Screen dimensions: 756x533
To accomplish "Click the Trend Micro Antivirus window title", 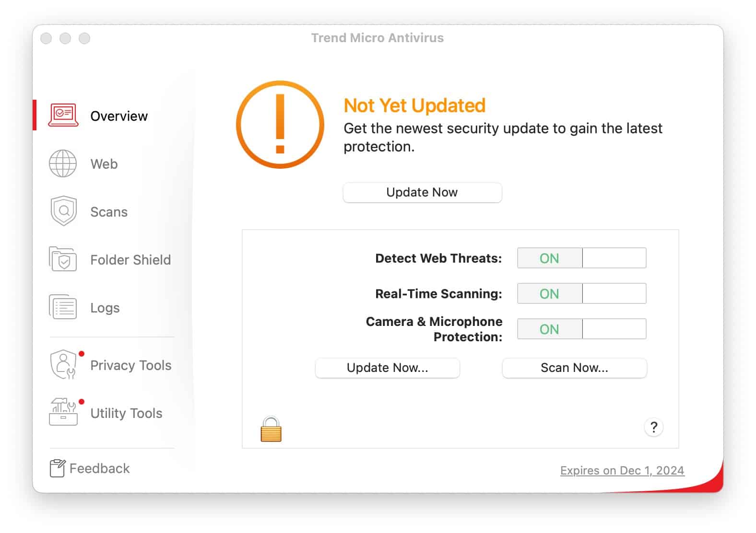I will point(378,38).
